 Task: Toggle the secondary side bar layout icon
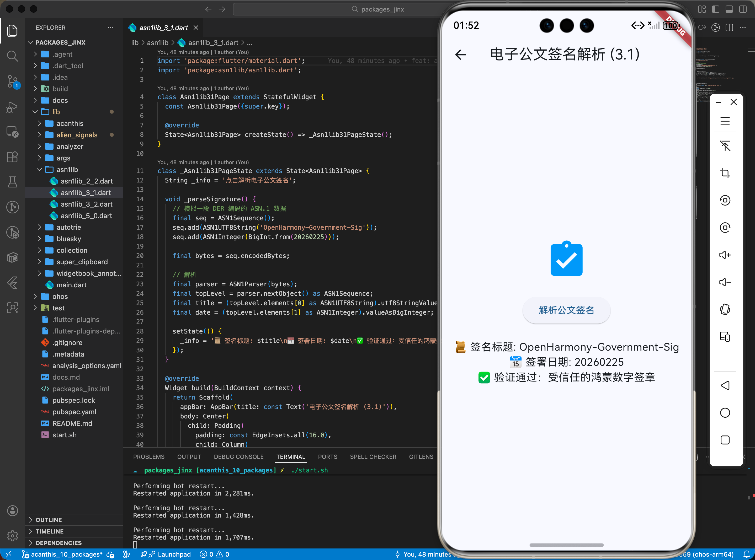(x=743, y=9)
